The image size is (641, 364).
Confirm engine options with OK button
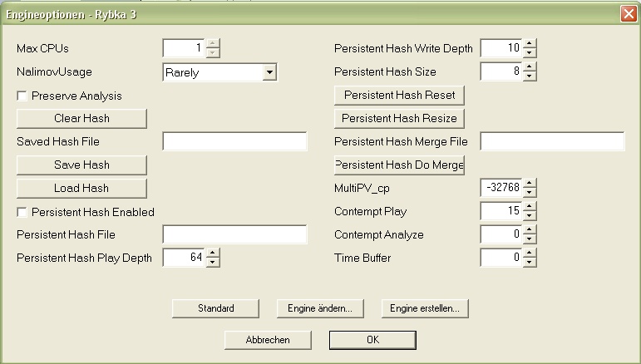tap(372, 340)
